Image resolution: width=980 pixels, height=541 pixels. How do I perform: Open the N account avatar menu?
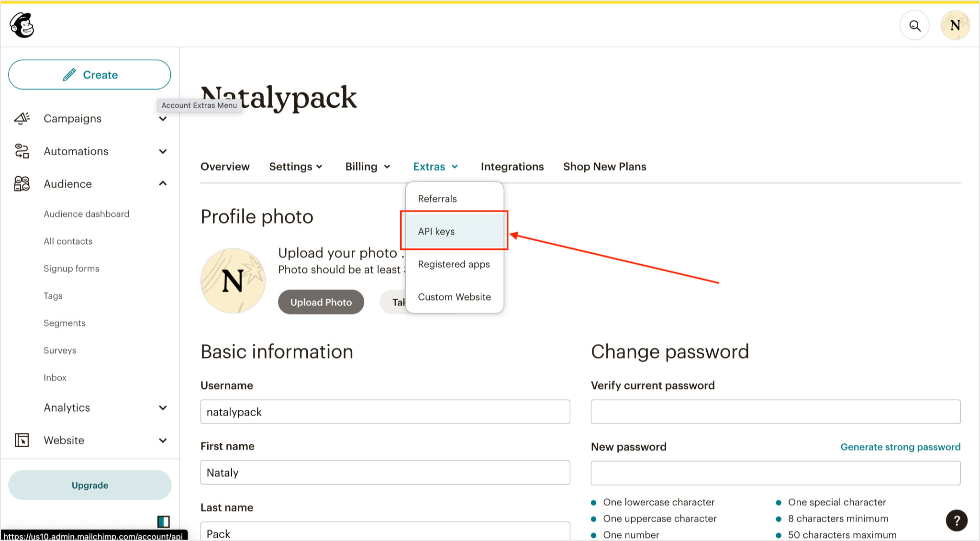pos(955,25)
